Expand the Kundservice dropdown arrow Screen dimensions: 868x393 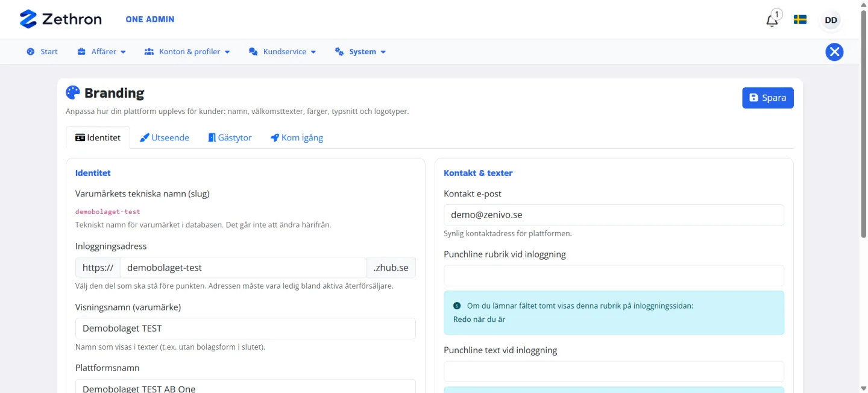click(x=313, y=52)
